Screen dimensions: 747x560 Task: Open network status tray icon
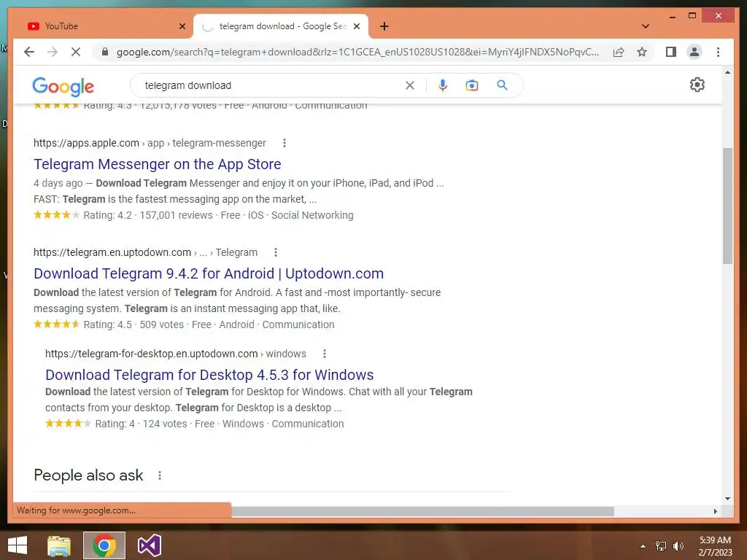[x=661, y=546]
